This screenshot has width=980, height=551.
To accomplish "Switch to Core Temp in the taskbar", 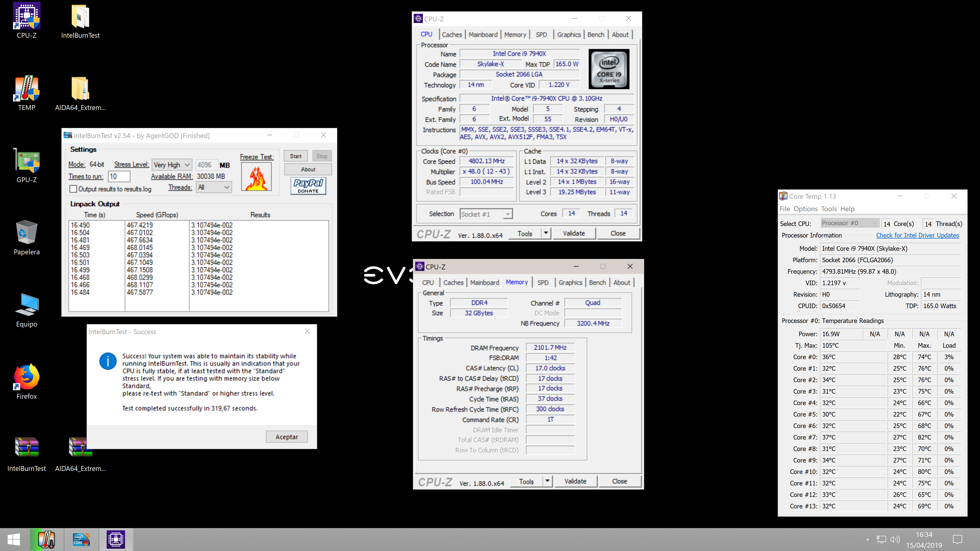I will (x=46, y=539).
